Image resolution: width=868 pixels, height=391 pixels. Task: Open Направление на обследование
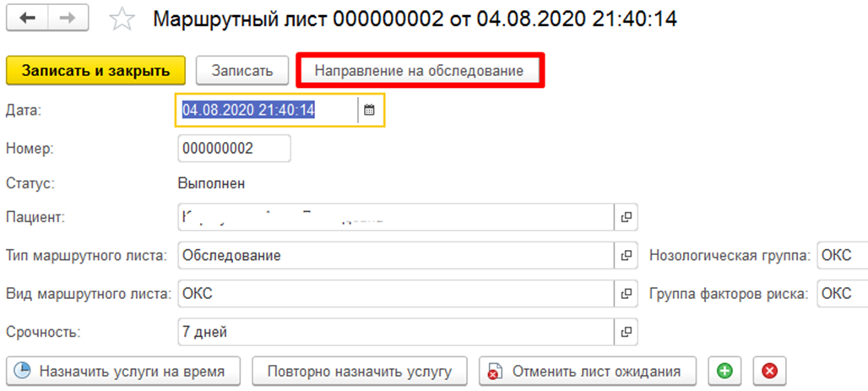420,70
